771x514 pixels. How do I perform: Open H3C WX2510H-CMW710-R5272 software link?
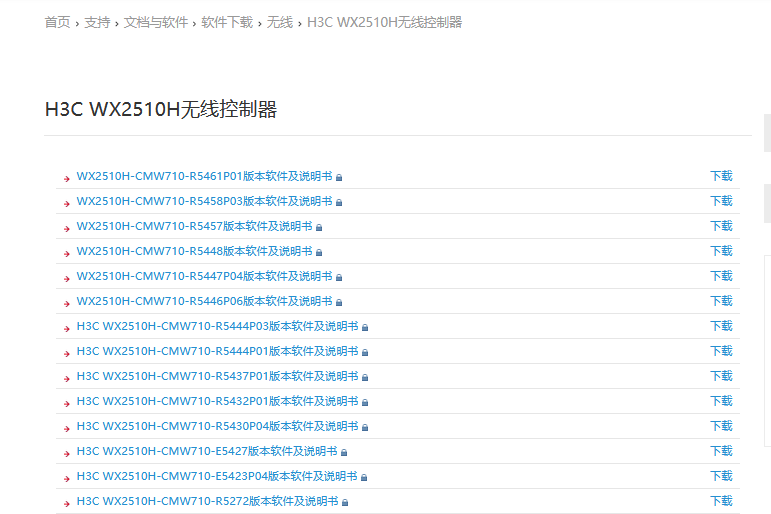coord(208,501)
